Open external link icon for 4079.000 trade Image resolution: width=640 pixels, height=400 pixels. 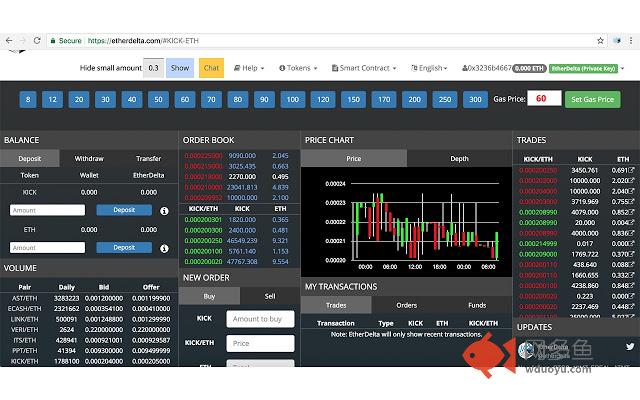tap(631, 212)
